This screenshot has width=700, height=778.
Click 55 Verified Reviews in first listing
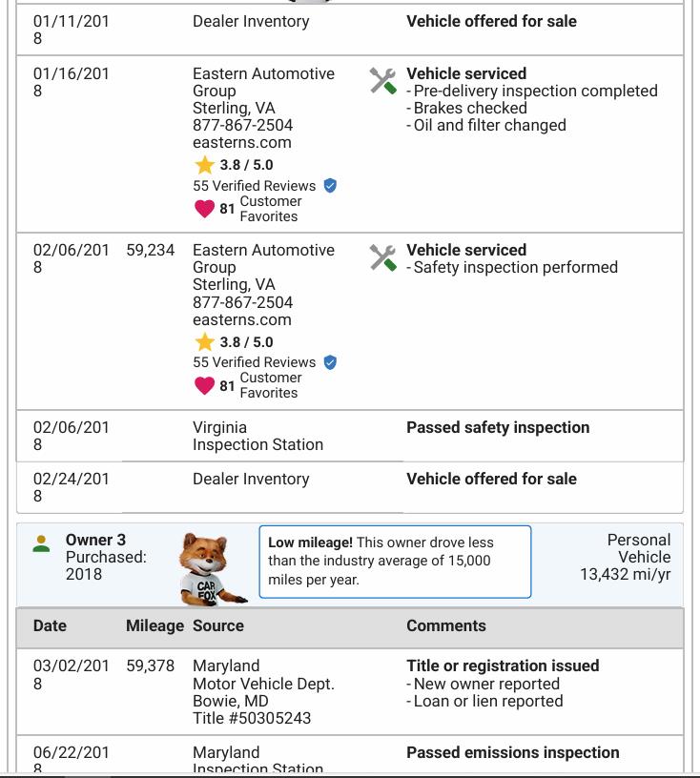click(255, 186)
